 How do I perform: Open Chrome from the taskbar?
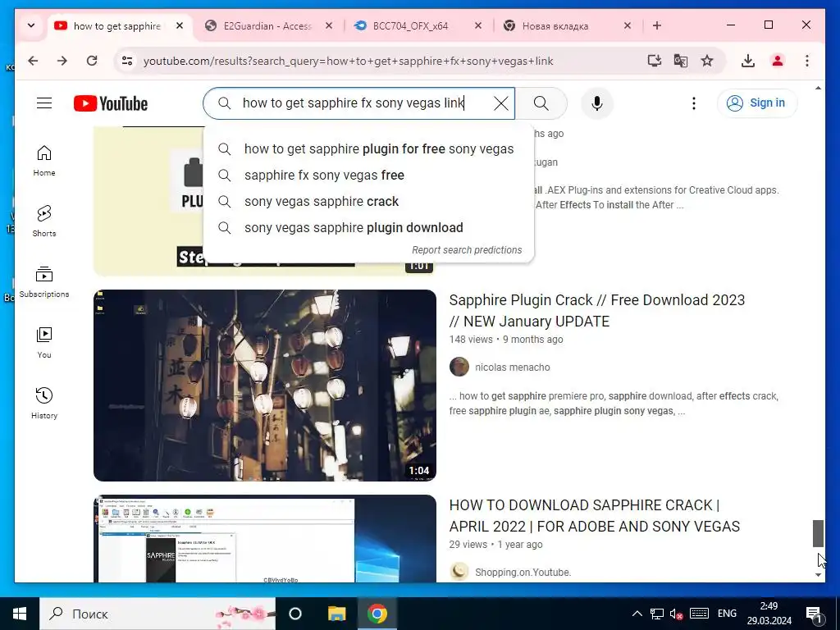click(x=377, y=614)
